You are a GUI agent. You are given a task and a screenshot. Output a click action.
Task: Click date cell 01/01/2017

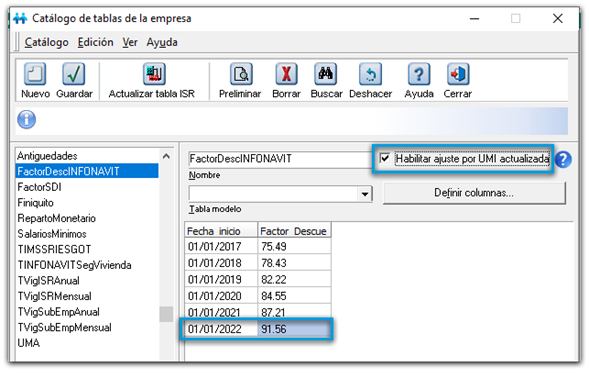click(221, 246)
